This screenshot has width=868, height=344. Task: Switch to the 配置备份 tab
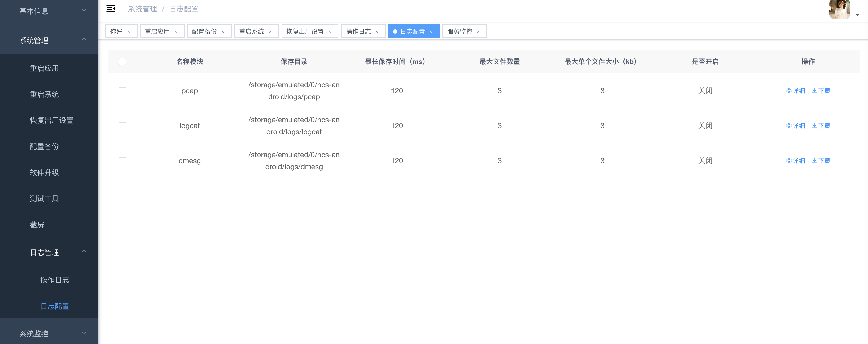click(204, 31)
